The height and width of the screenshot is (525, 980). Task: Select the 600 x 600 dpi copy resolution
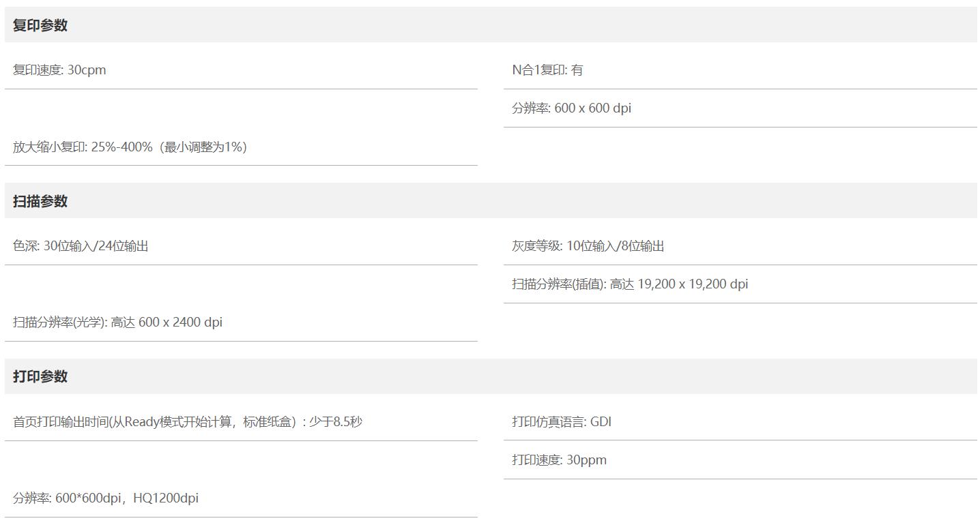point(592,108)
